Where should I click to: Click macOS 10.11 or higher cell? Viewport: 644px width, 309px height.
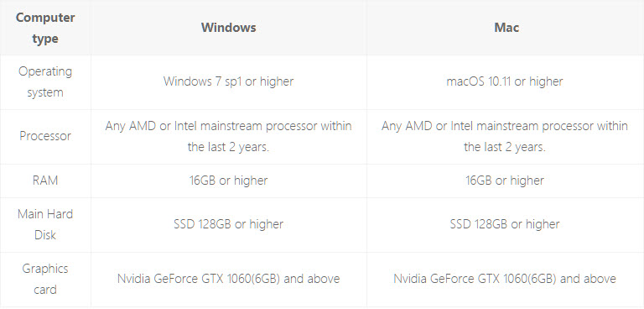coord(505,81)
